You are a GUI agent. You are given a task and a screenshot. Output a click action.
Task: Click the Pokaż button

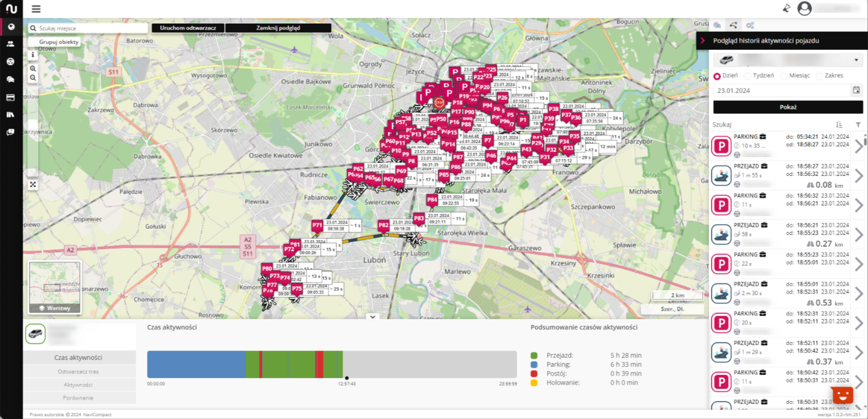pyautogui.click(x=788, y=107)
